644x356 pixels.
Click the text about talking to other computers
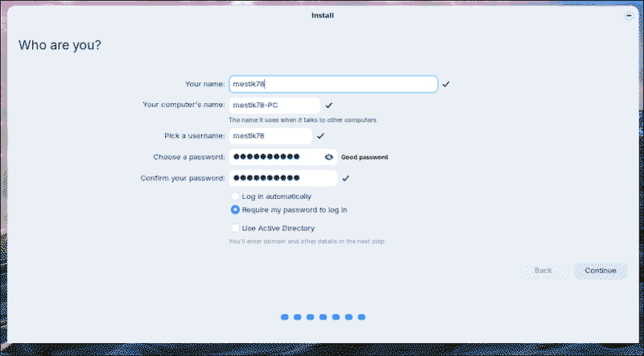303,120
